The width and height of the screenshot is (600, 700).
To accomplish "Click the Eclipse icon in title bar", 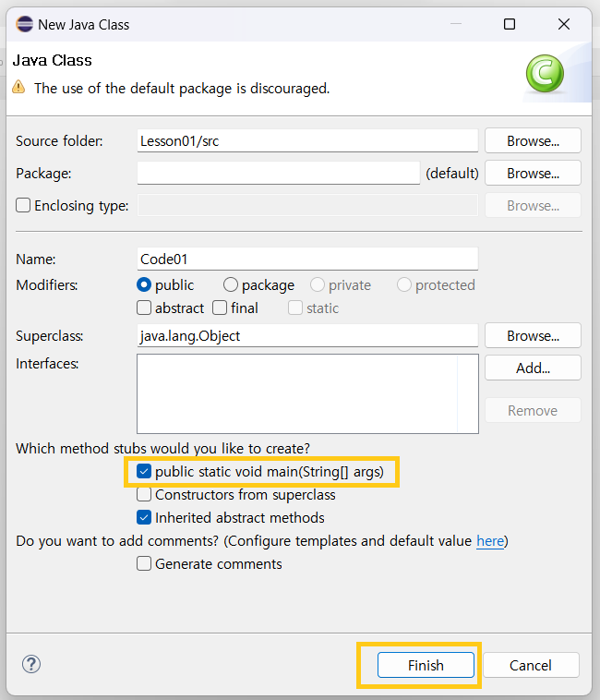I will [25, 24].
